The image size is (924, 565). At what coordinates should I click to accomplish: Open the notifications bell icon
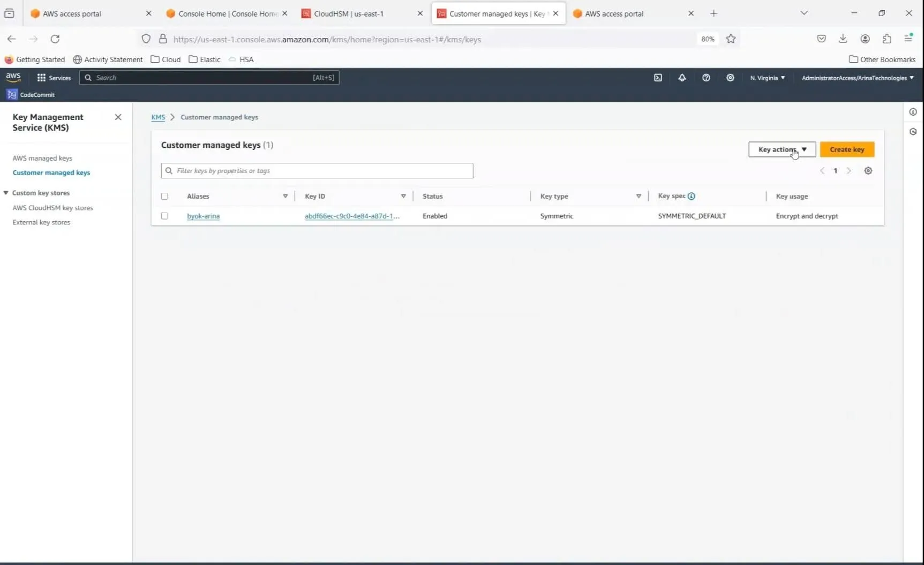682,78
